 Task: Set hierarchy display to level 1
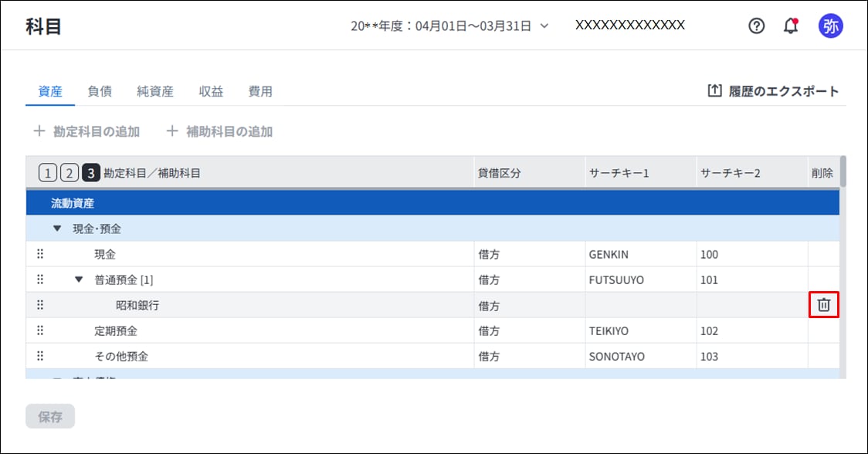click(x=47, y=173)
